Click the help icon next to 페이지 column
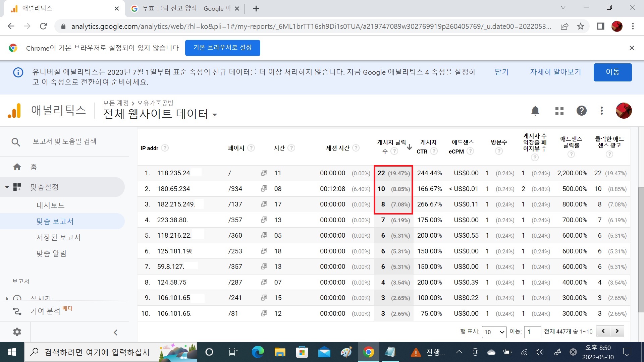 (x=251, y=148)
